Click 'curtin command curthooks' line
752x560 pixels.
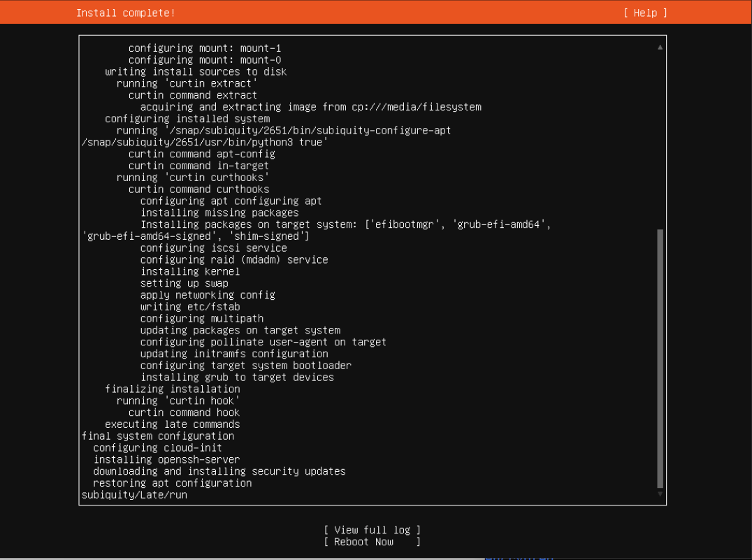tap(199, 189)
